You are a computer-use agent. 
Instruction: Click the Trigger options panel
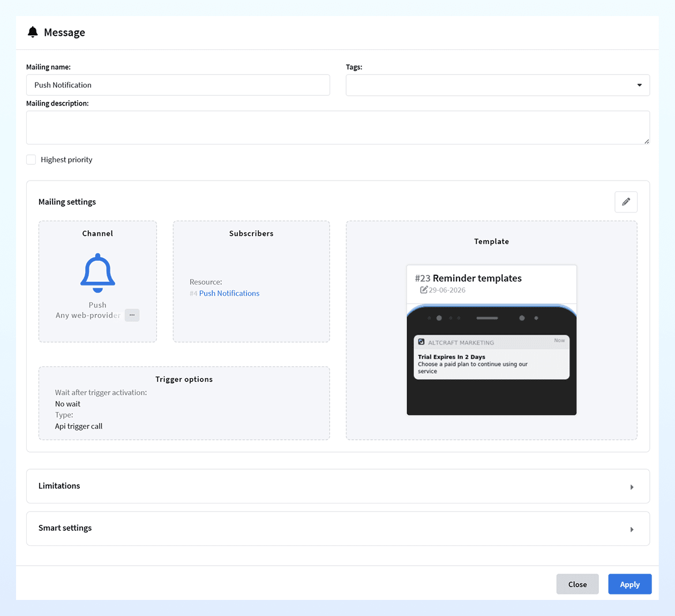(x=184, y=403)
